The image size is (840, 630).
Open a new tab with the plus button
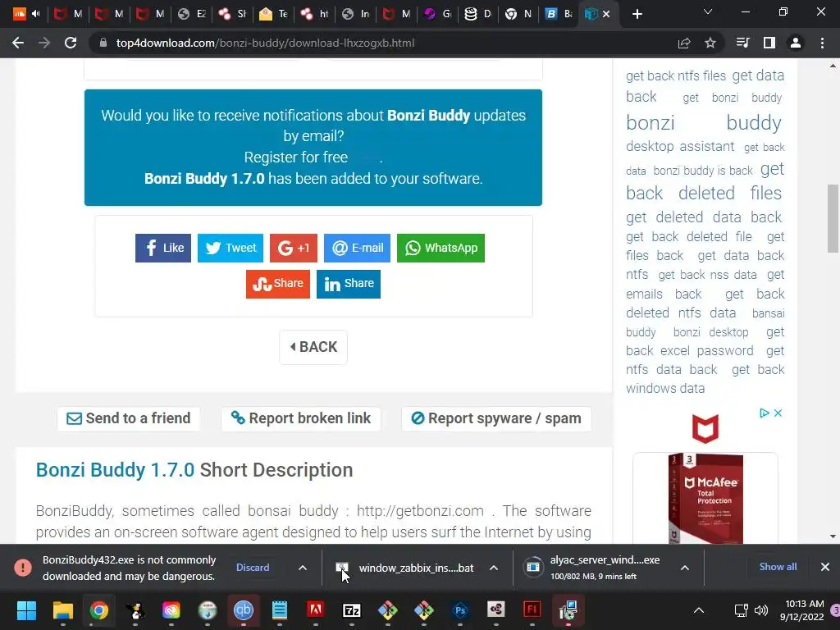(x=637, y=15)
